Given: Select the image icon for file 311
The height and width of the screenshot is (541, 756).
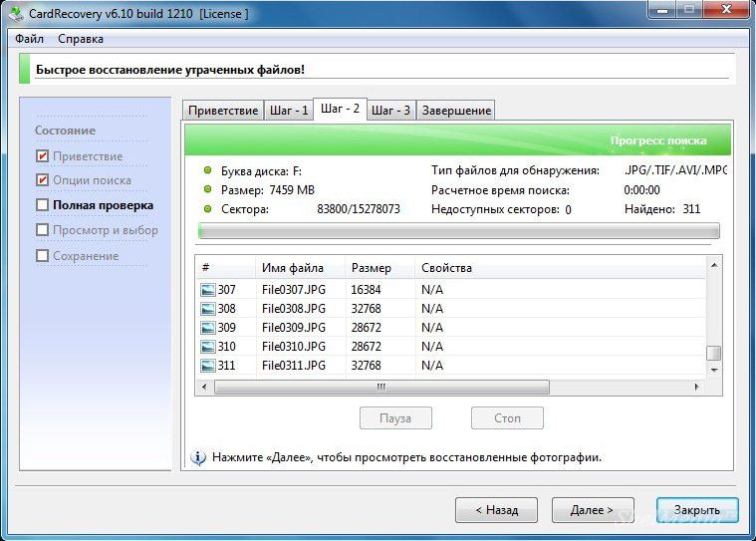Looking at the screenshot, I should point(208,366).
